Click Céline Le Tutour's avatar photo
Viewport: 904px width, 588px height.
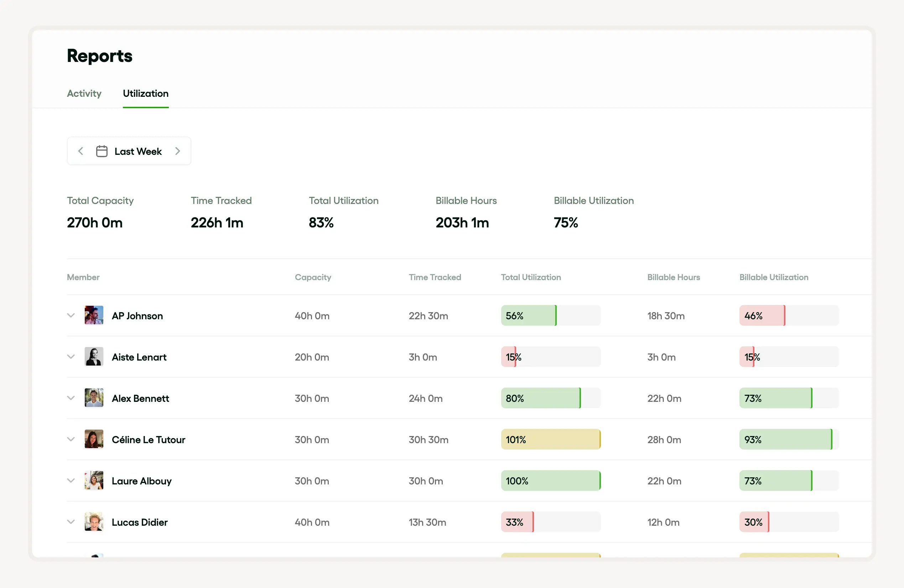point(94,439)
